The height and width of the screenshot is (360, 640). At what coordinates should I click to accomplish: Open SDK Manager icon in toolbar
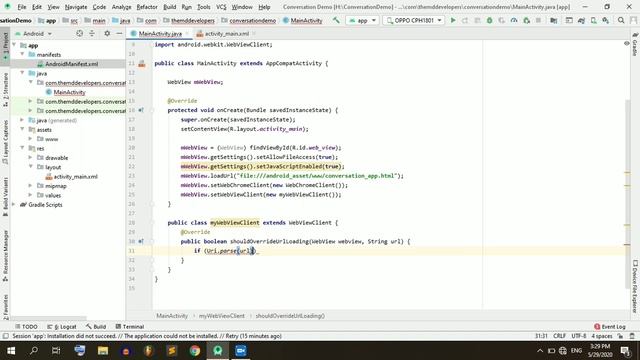[606, 20]
